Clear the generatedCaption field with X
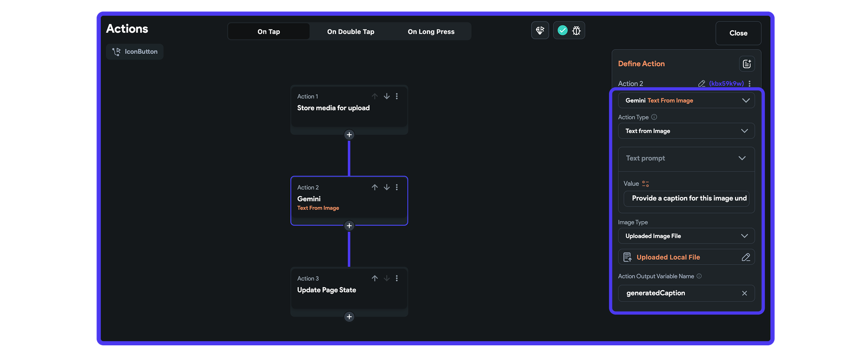 pyautogui.click(x=744, y=293)
